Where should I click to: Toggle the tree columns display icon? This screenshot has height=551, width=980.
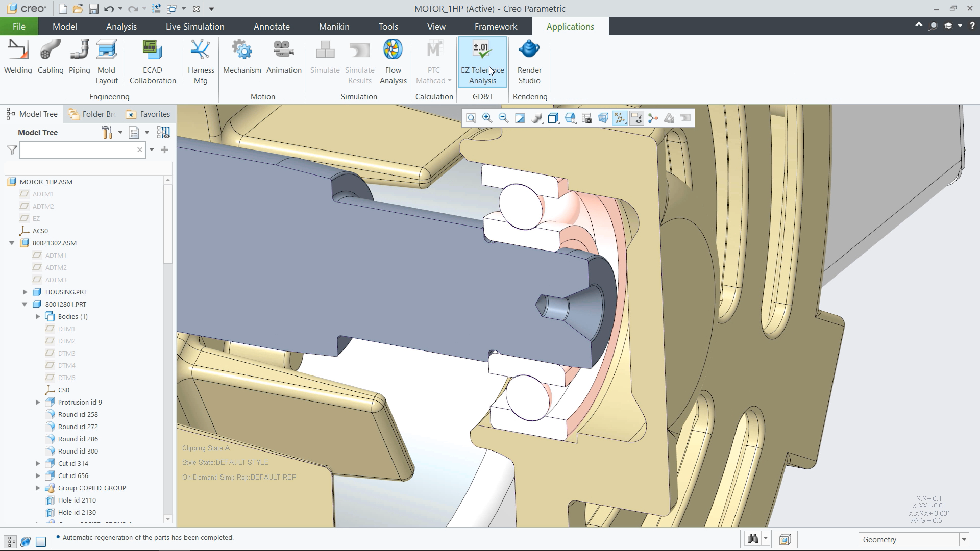163,133
